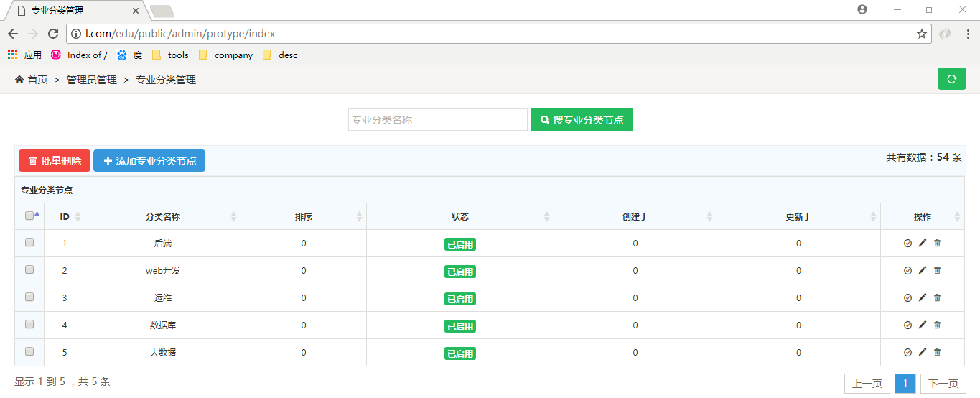Check the checkbox for row ID 1
This screenshot has width=980, height=398.
[x=29, y=243]
